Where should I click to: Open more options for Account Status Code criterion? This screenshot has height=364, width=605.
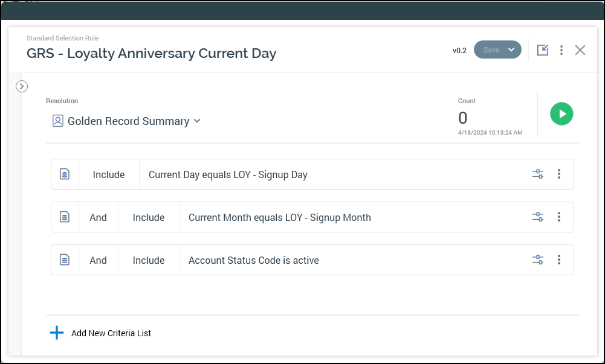pyautogui.click(x=559, y=260)
